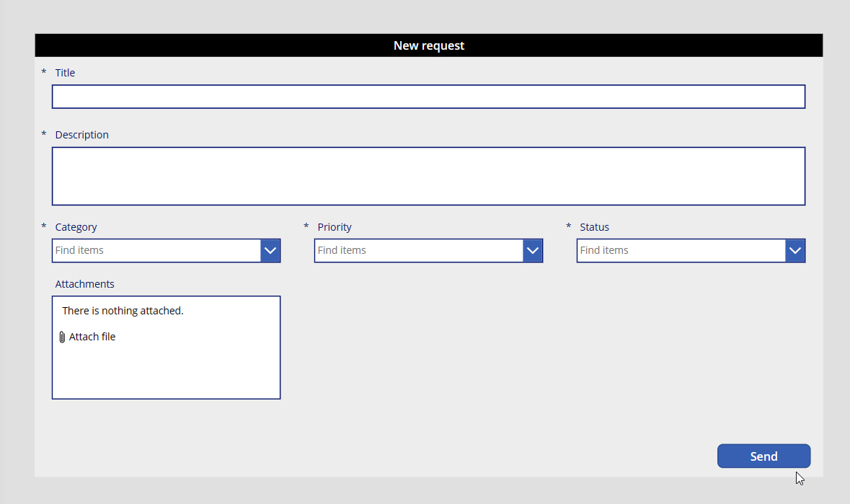Expand the Priority dropdown arrow
850x504 pixels.
pyautogui.click(x=532, y=250)
